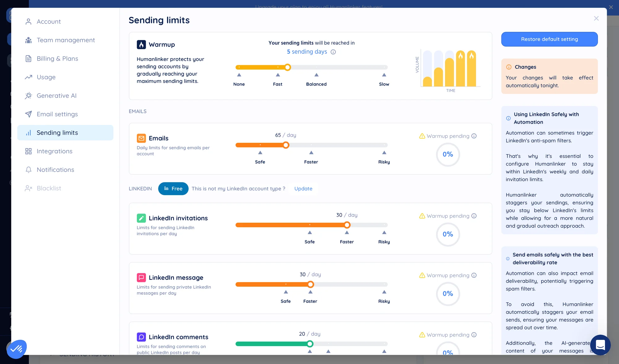
Task: Open Team management settings
Action: pos(65,40)
